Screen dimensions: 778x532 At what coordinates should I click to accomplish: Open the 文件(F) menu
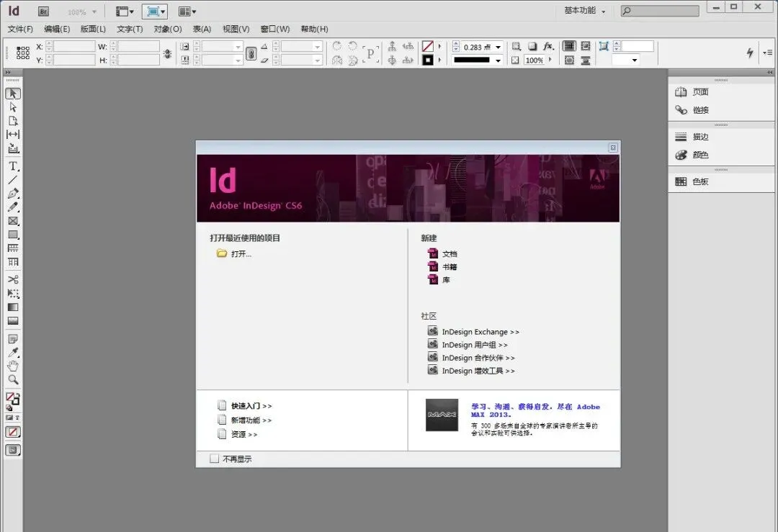pyautogui.click(x=20, y=30)
